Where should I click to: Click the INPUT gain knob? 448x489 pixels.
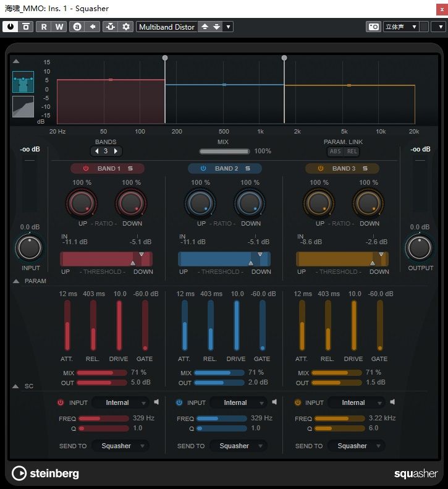[x=30, y=248]
